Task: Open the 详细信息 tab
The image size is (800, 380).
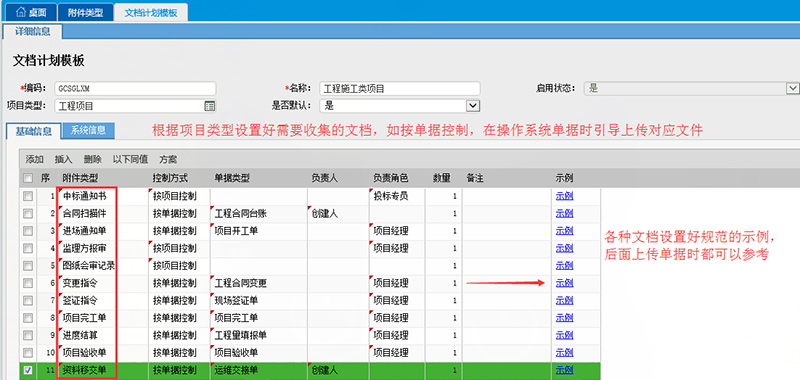Action: coord(33,32)
